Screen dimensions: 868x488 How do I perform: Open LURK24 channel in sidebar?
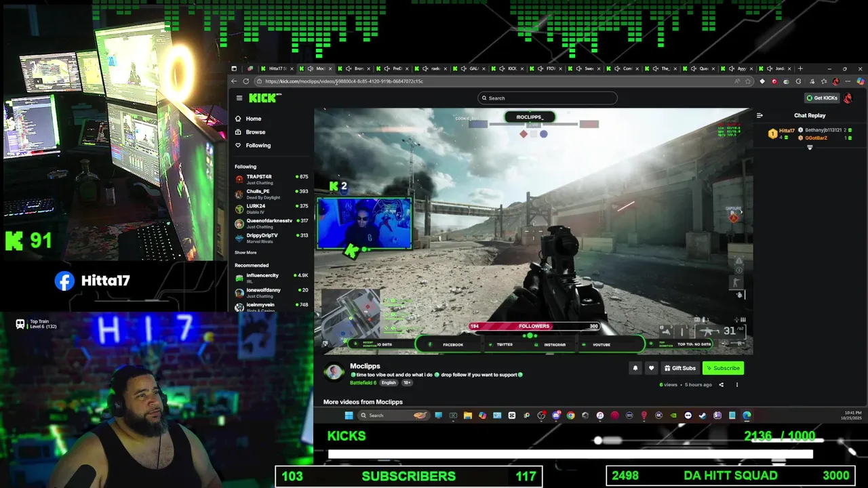coord(271,209)
